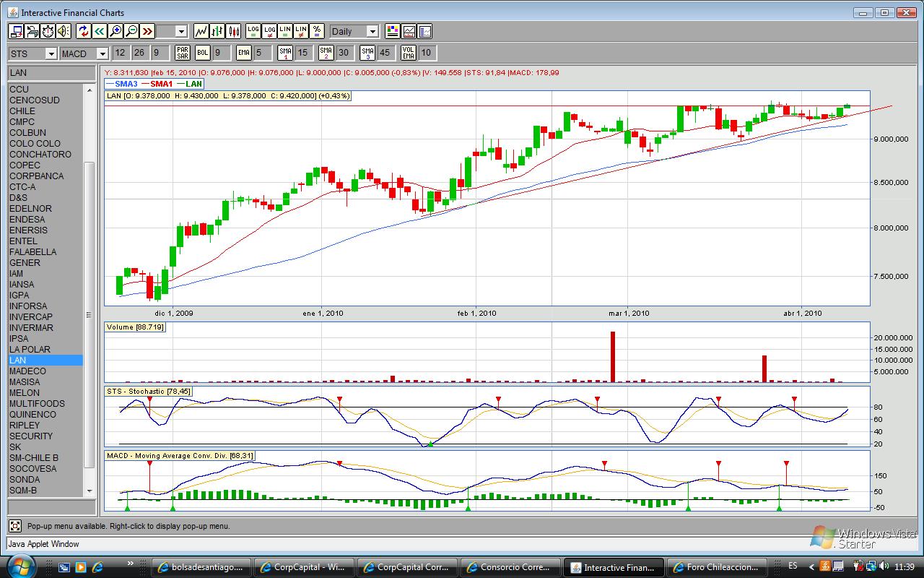924x578 pixels.
Task: Toggle the VOL EMA indicator
Action: pyautogui.click(x=409, y=53)
